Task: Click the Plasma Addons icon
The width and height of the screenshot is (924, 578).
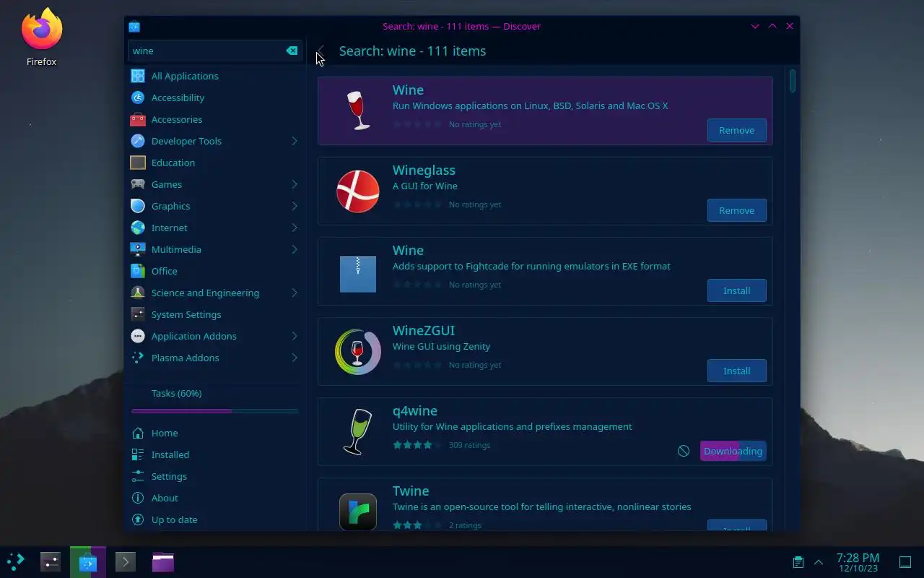Action: (138, 358)
